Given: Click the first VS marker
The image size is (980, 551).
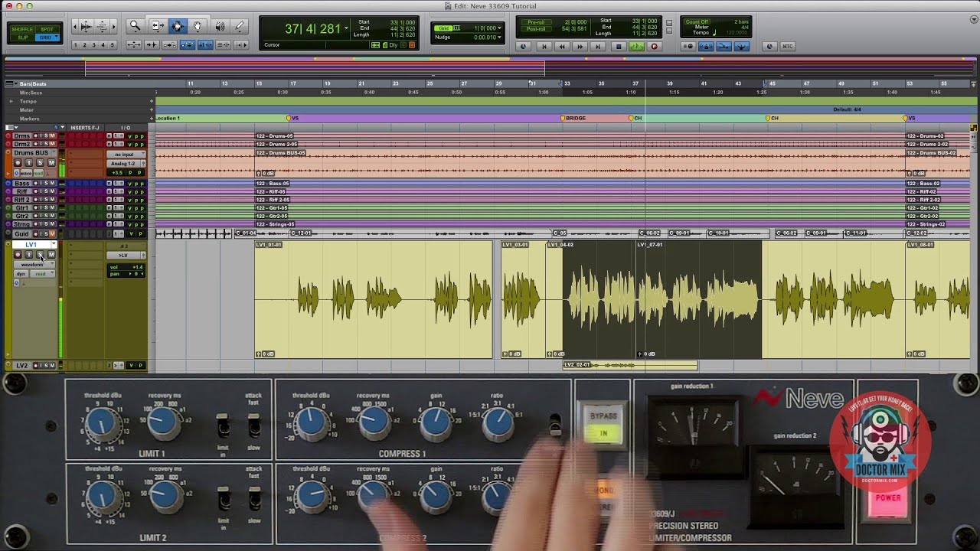Looking at the screenshot, I should [292, 119].
